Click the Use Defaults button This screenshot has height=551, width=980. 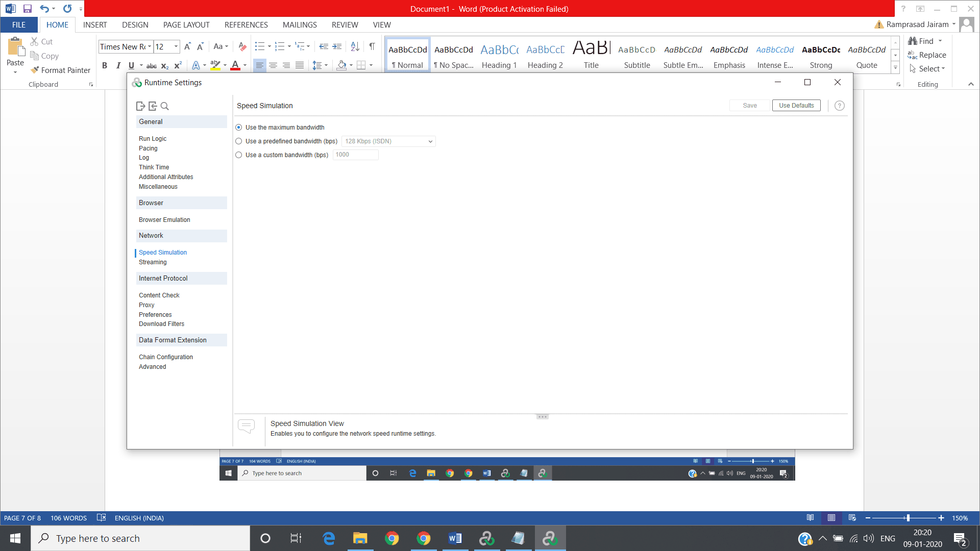(x=796, y=106)
